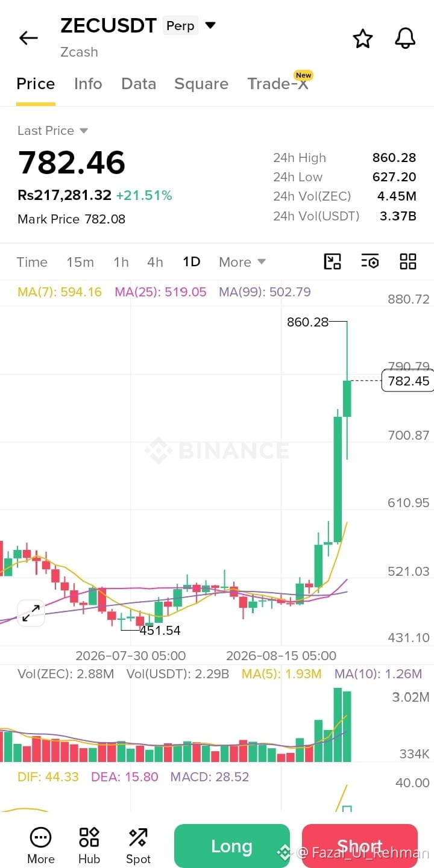This screenshot has width=434, height=868.
Task: Select the 1D chart interval
Action: [192, 262]
